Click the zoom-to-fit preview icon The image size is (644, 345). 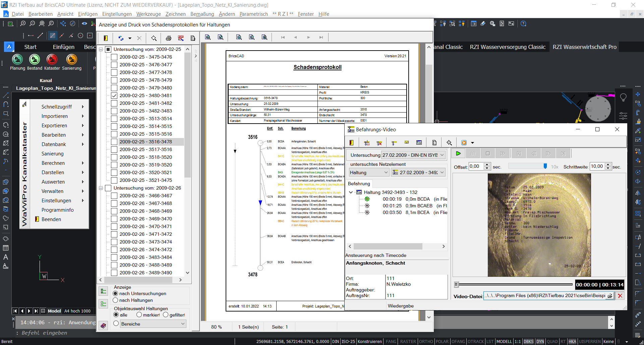pos(252,37)
